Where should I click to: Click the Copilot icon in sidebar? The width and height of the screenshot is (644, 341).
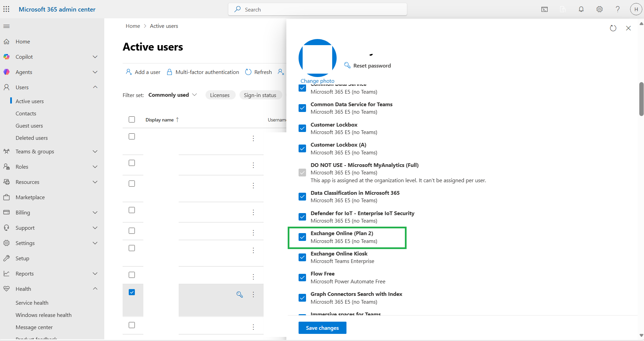click(x=6, y=57)
